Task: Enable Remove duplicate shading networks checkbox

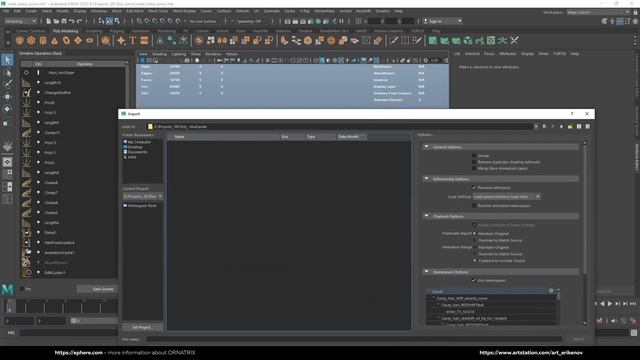Action: tap(474, 162)
